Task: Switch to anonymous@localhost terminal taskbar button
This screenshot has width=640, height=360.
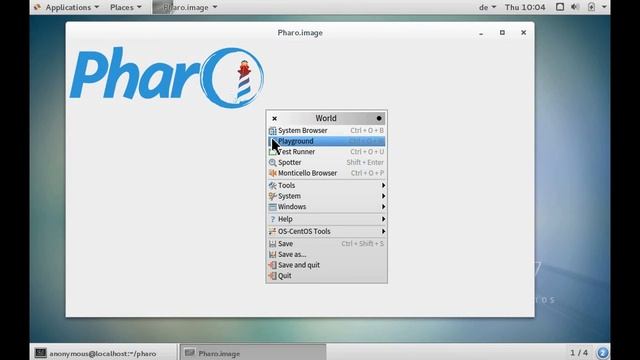Action: click(x=103, y=353)
